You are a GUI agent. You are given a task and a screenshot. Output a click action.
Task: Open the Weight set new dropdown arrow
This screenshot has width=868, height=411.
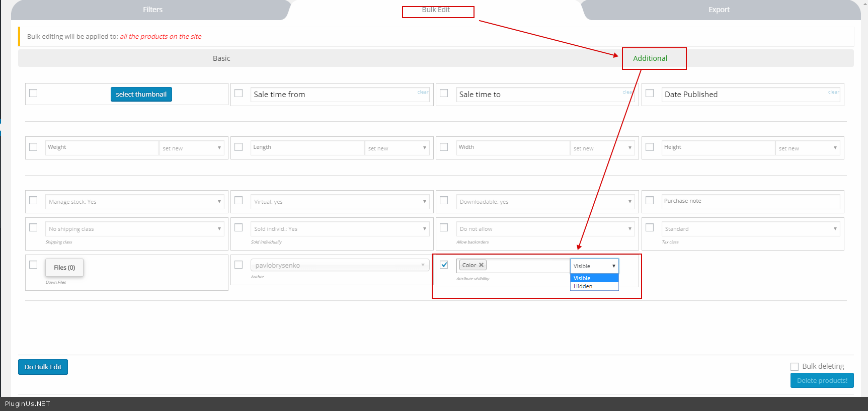tap(219, 148)
